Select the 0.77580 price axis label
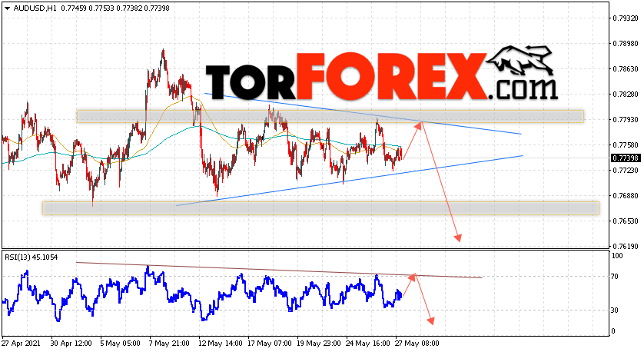 (x=626, y=145)
